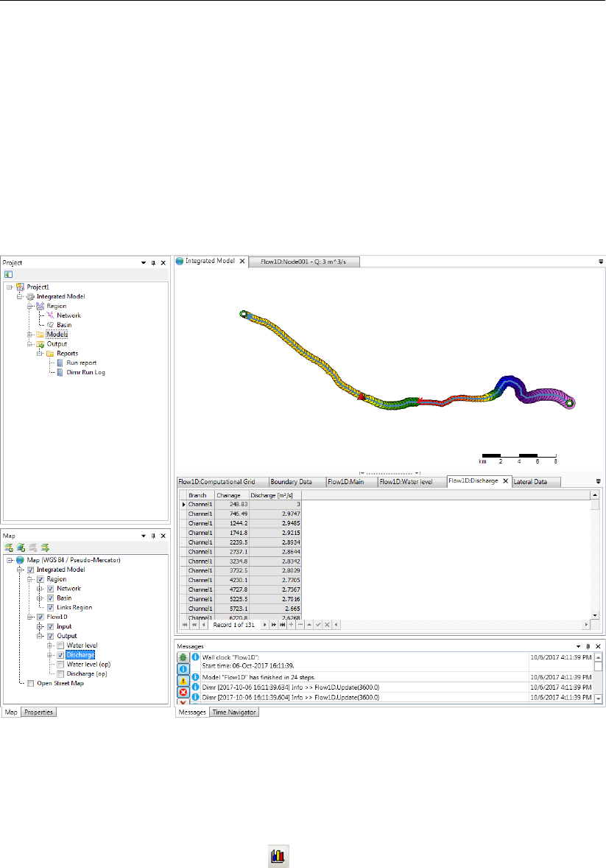Collapse the Output node in Project tree

(x=30, y=344)
